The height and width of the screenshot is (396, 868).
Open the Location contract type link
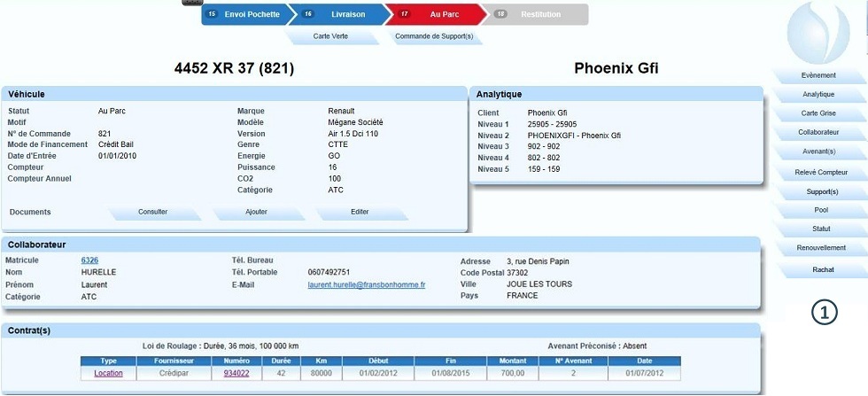[108, 374]
